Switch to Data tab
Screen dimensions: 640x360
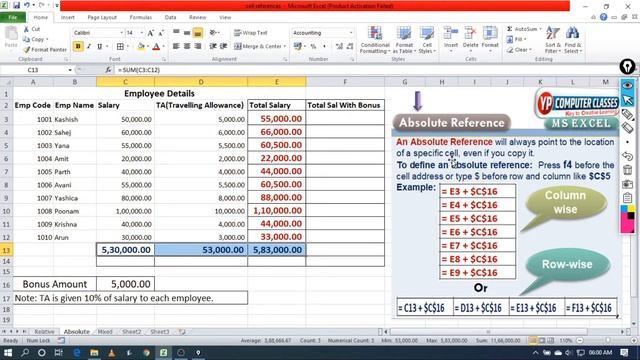[170, 17]
